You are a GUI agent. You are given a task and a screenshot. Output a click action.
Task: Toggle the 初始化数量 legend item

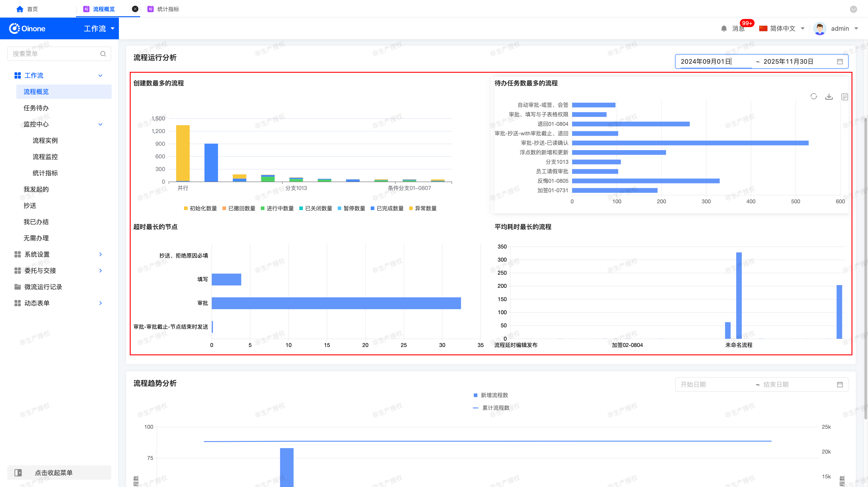click(x=200, y=208)
